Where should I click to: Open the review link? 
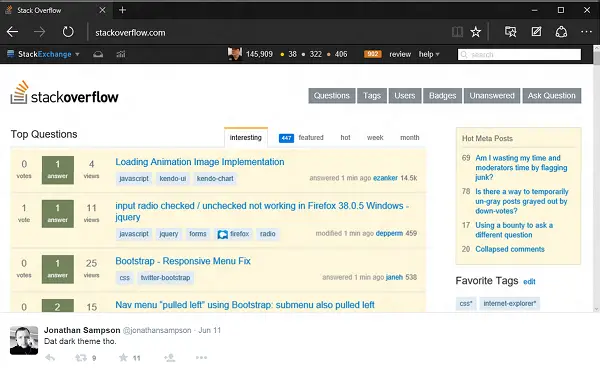tap(400, 54)
